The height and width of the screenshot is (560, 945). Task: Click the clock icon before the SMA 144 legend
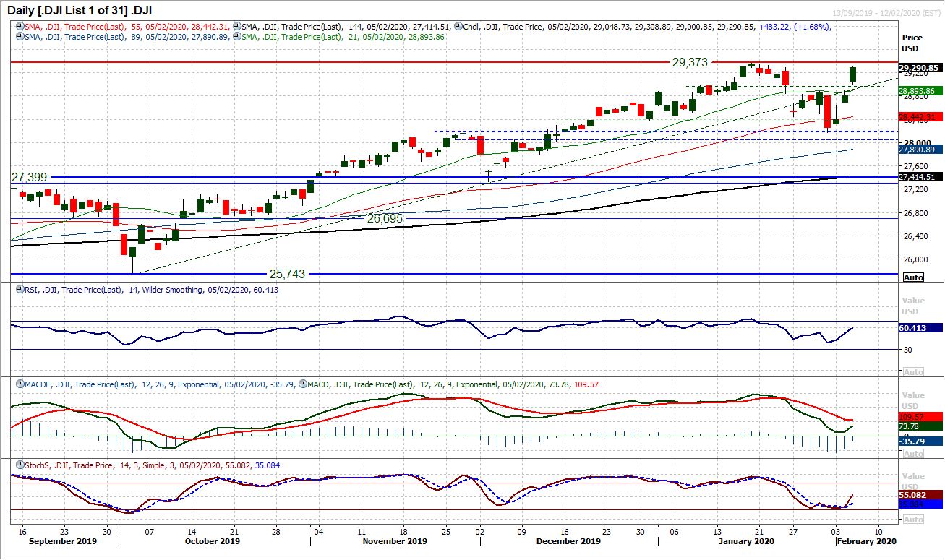tap(238, 27)
